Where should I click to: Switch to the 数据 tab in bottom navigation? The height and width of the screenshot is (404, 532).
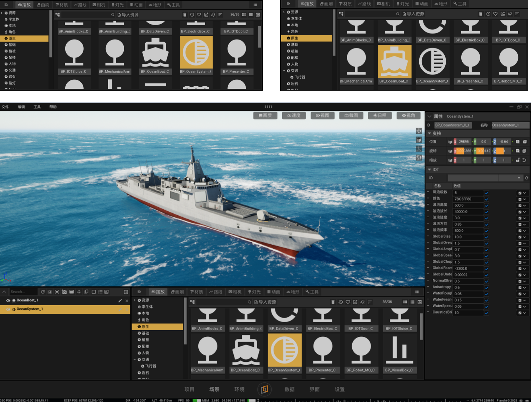[290, 389]
